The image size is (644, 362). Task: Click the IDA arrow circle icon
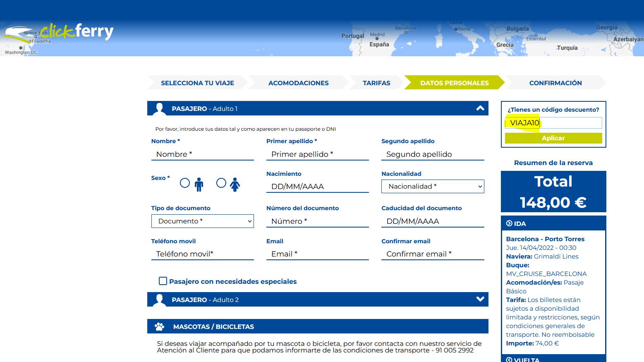click(x=509, y=223)
